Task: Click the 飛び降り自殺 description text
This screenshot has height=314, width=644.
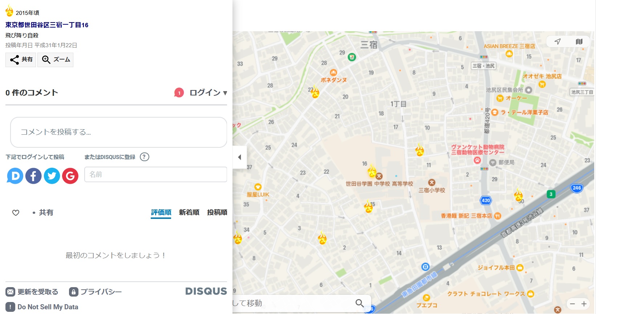Action: (x=22, y=36)
